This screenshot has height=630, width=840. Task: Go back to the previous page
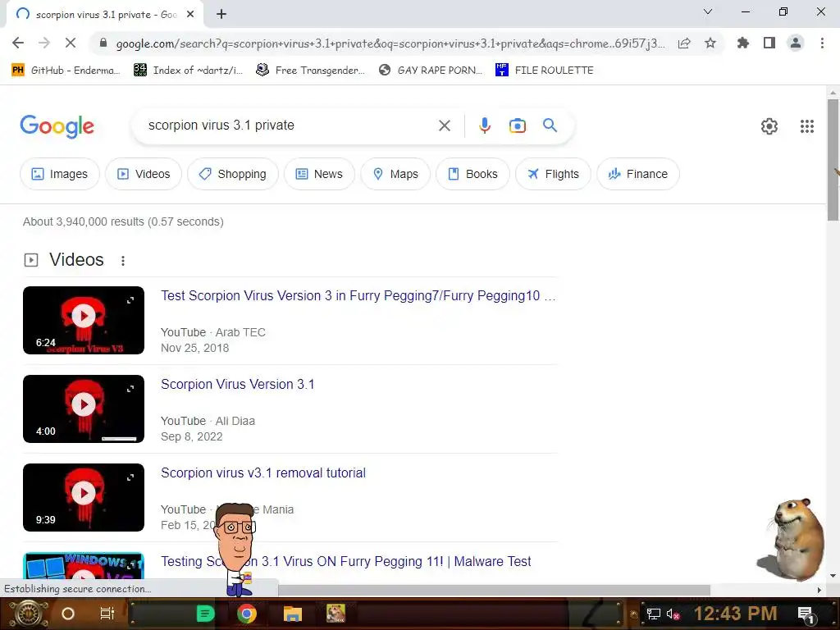pos(18,43)
